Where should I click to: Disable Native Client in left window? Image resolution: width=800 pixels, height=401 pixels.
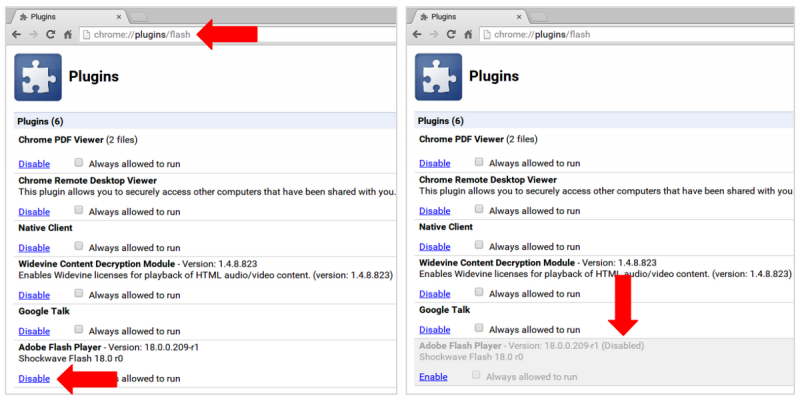[x=34, y=248]
